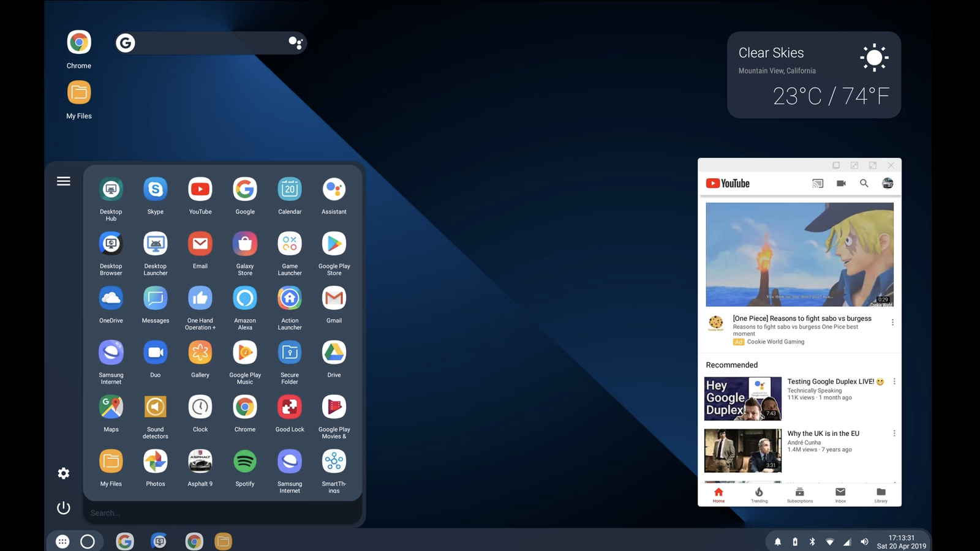Open options for Testing Google Duplex video
Viewport: 980px width, 551px height.
tap(894, 381)
